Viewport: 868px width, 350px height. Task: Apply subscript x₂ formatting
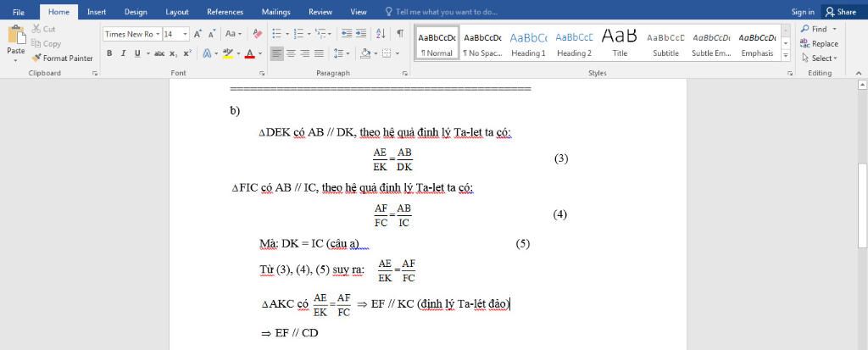173,53
